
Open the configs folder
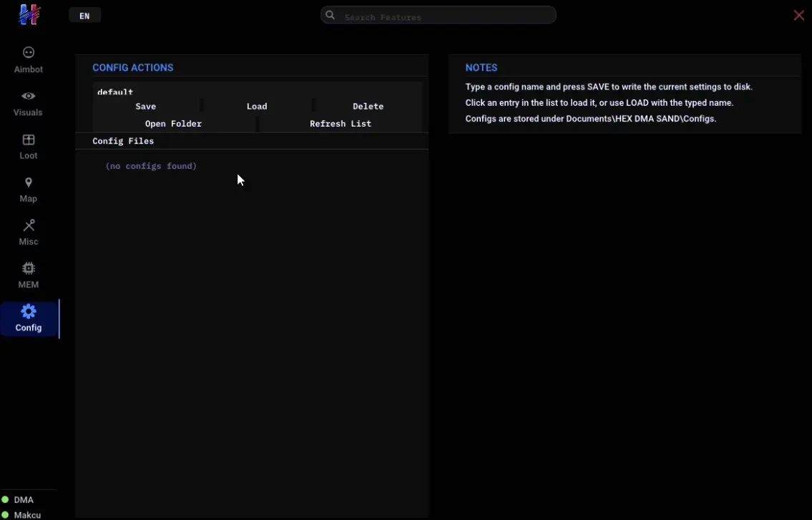(173, 123)
